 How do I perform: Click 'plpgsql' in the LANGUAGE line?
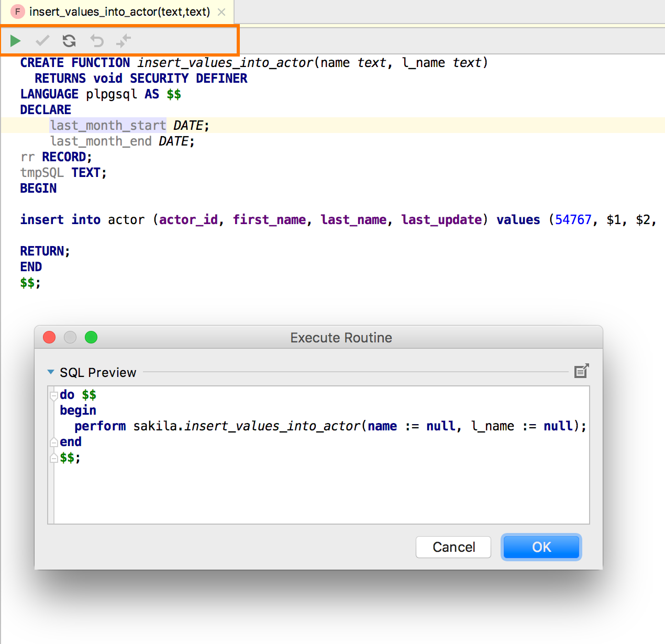coord(112,94)
